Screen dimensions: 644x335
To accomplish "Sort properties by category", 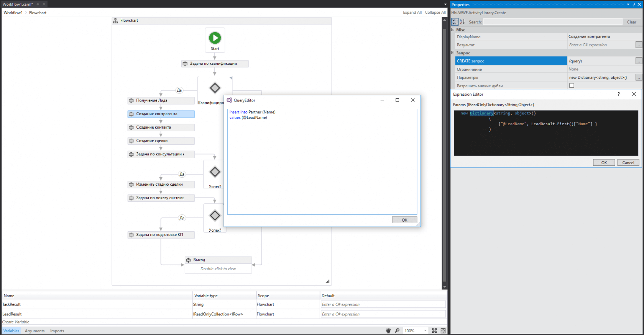I will (x=455, y=22).
